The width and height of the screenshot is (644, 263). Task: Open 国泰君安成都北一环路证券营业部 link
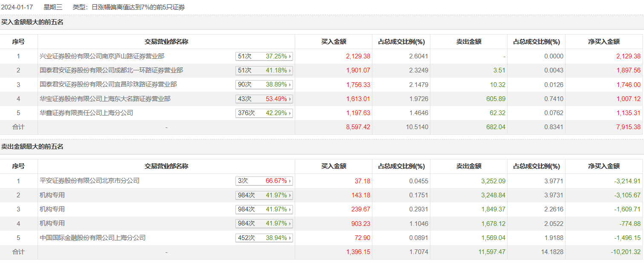(x=111, y=70)
